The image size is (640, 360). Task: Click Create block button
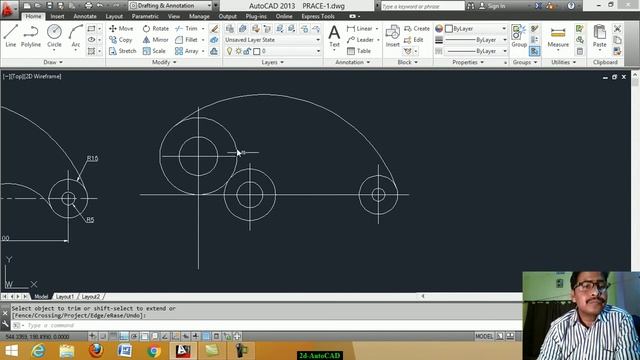pos(417,29)
